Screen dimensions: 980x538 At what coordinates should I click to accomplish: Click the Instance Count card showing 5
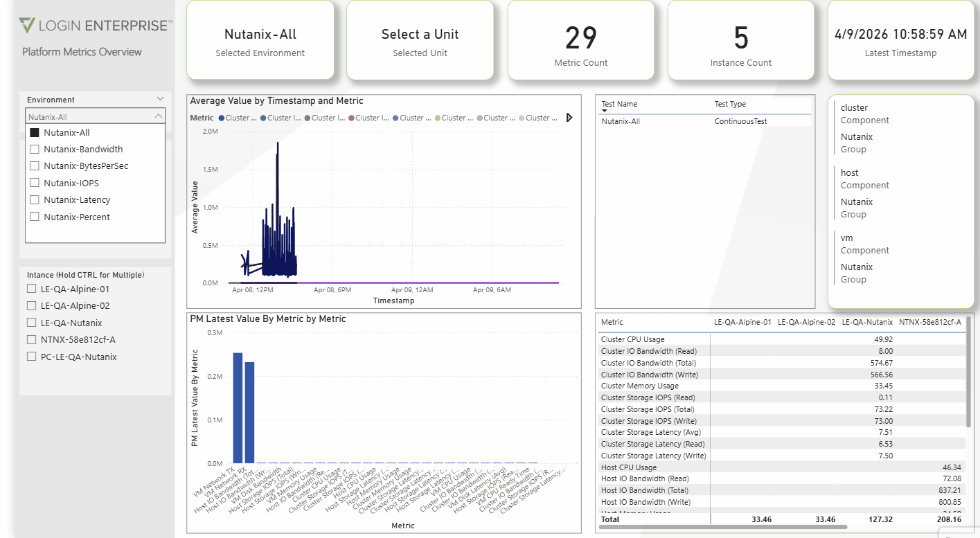pos(741,40)
